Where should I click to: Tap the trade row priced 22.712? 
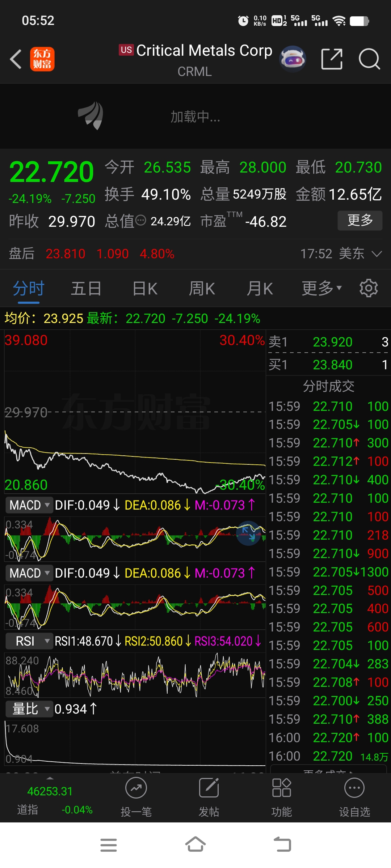[328, 461]
